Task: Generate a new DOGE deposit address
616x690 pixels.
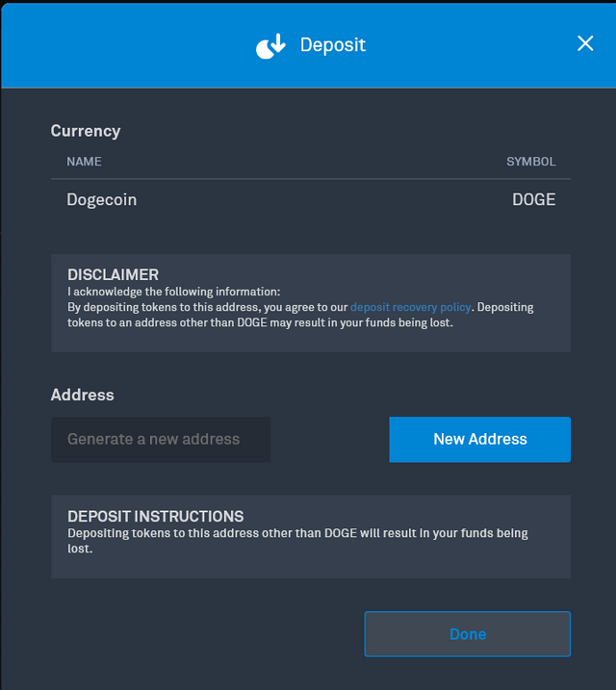Action: pos(479,439)
